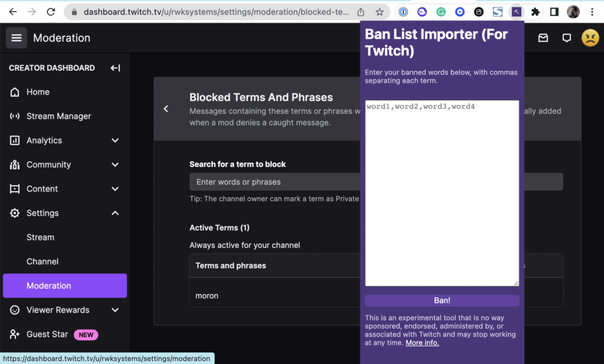Open the 1Password extension icon
The height and width of the screenshot is (364, 604).
(403, 12)
